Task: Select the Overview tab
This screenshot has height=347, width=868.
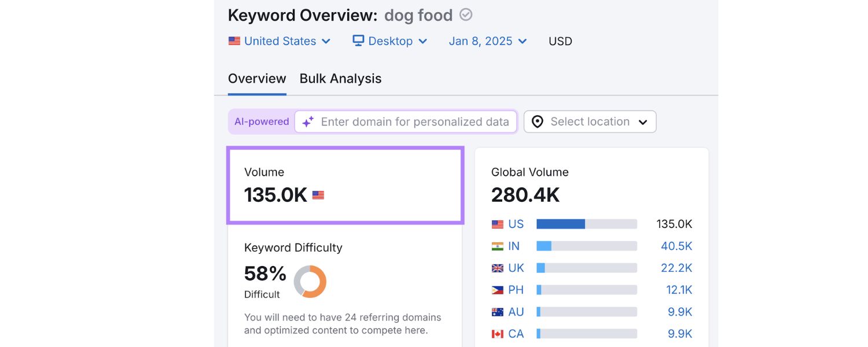Action: point(257,78)
